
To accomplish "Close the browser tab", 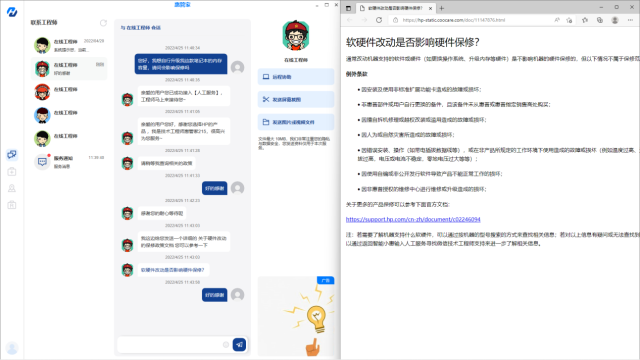I will coord(430,8).
